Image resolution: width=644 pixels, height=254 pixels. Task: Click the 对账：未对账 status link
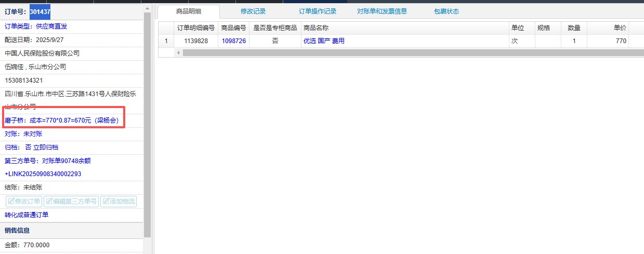click(x=23, y=134)
